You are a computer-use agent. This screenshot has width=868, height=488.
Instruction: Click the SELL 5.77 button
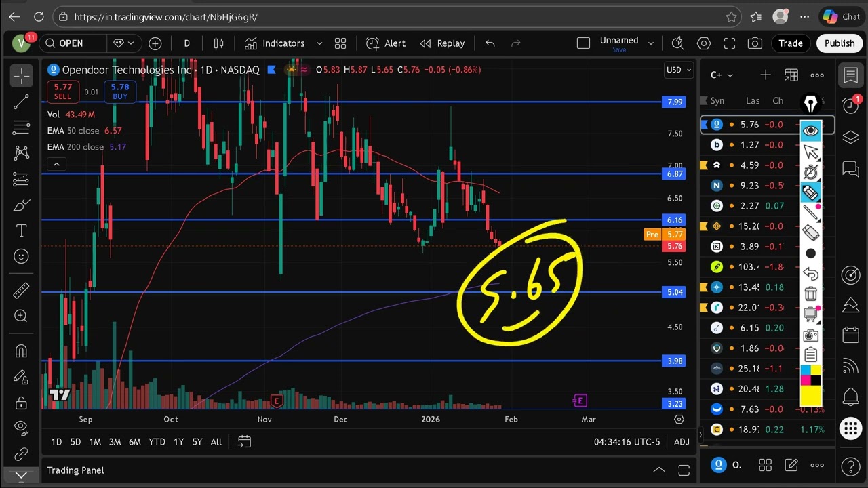coord(63,91)
